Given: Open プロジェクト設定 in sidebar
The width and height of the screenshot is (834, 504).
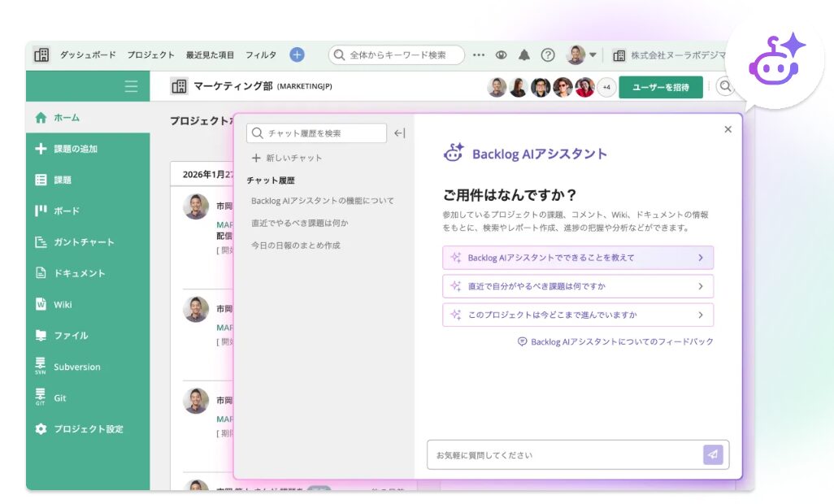Looking at the screenshot, I should pyautogui.click(x=88, y=428).
